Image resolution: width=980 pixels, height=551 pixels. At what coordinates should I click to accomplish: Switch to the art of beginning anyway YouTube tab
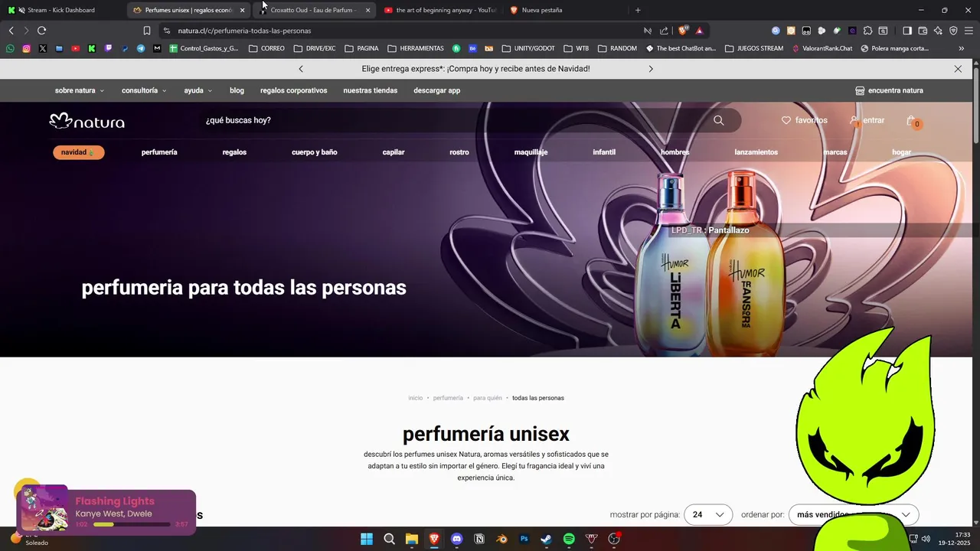(440, 10)
